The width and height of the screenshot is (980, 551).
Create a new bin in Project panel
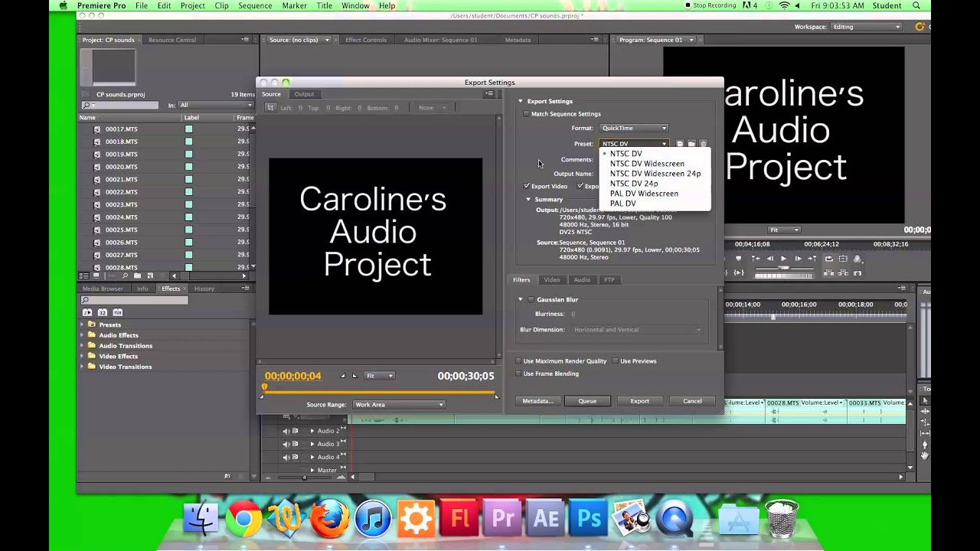[x=137, y=275]
